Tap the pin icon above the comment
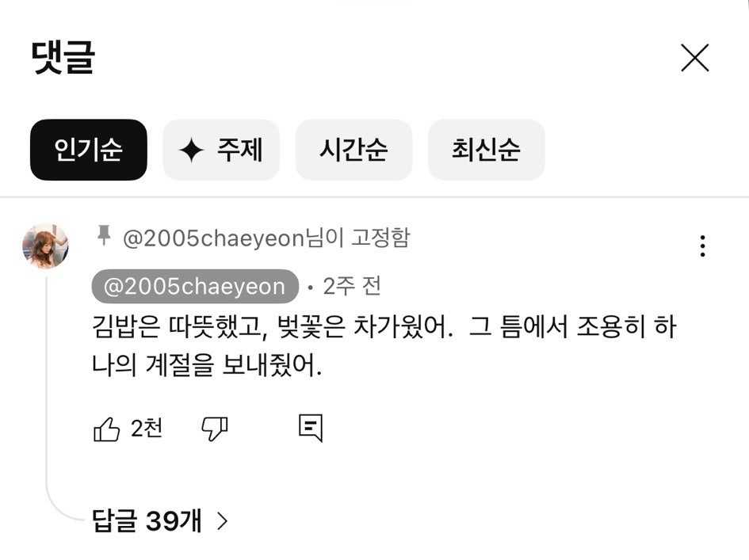Screen dimensions: 749x560 pos(104,235)
